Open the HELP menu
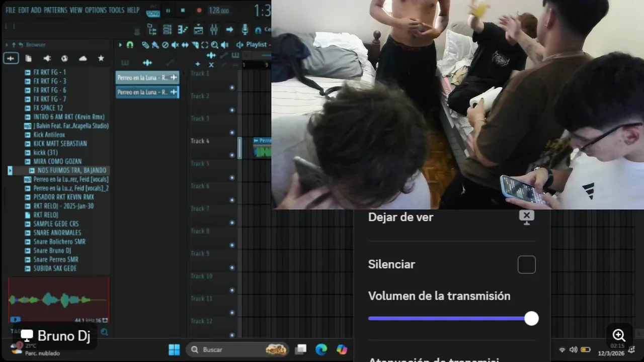 coord(133,10)
